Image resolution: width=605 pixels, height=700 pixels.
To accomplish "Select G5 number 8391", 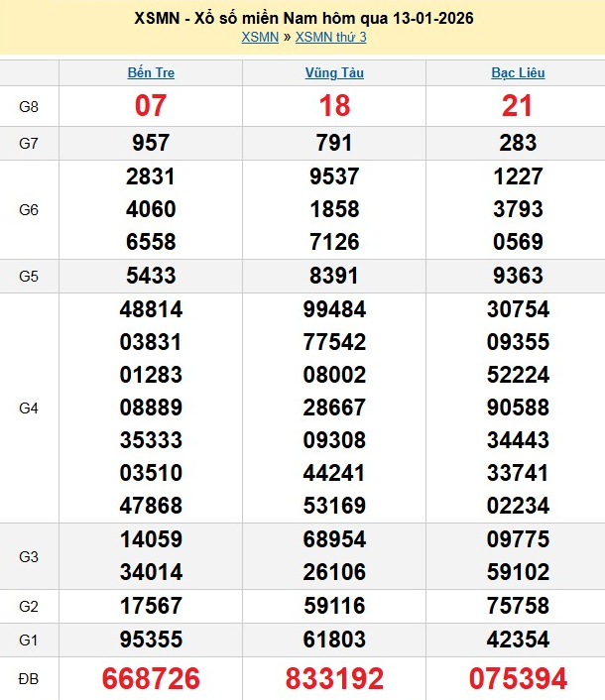I will coord(334,276).
